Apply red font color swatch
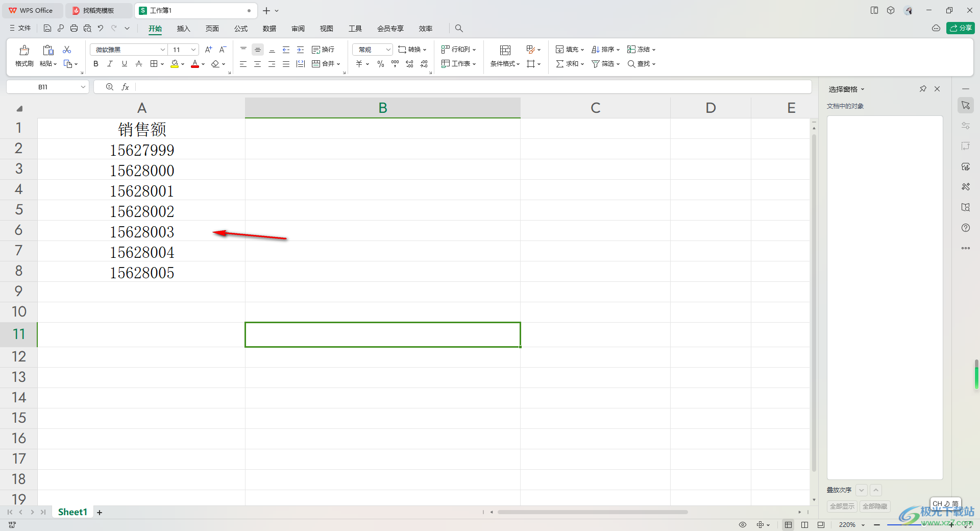This screenshot has height=531, width=980. click(195, 64)
